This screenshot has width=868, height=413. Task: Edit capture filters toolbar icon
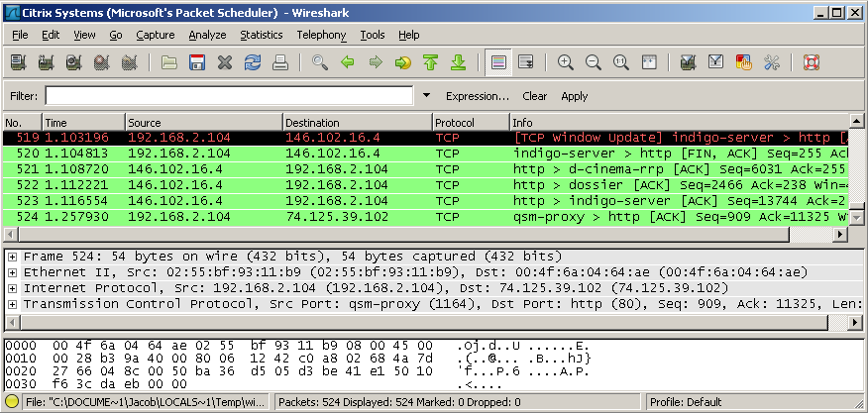point(689,62)
